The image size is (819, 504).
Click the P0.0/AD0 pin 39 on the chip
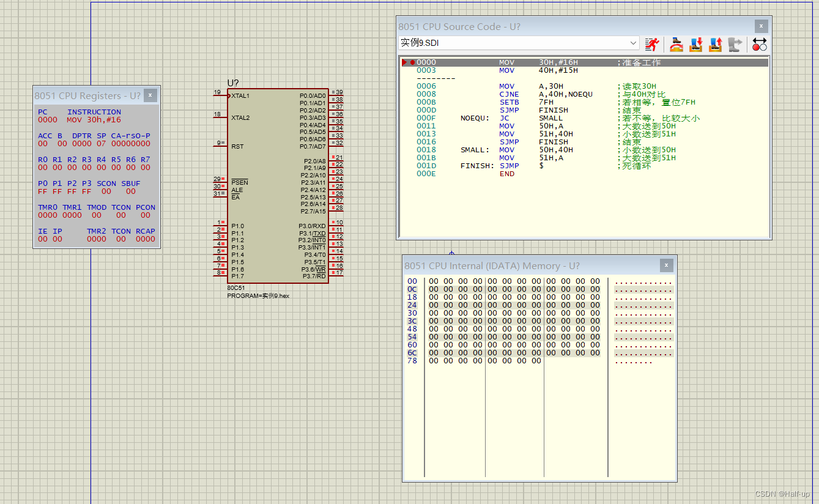[336, 95]
